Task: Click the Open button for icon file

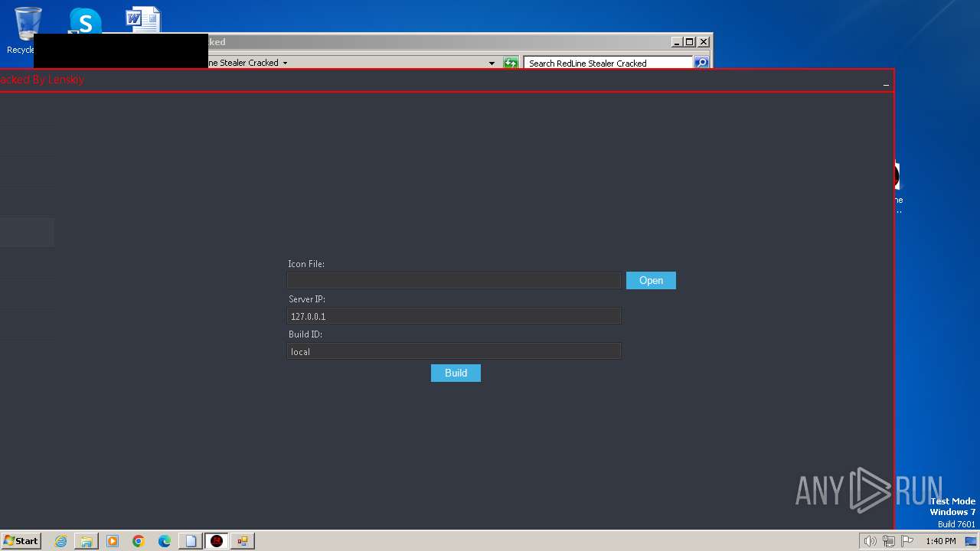Action: tap(651, 280)
